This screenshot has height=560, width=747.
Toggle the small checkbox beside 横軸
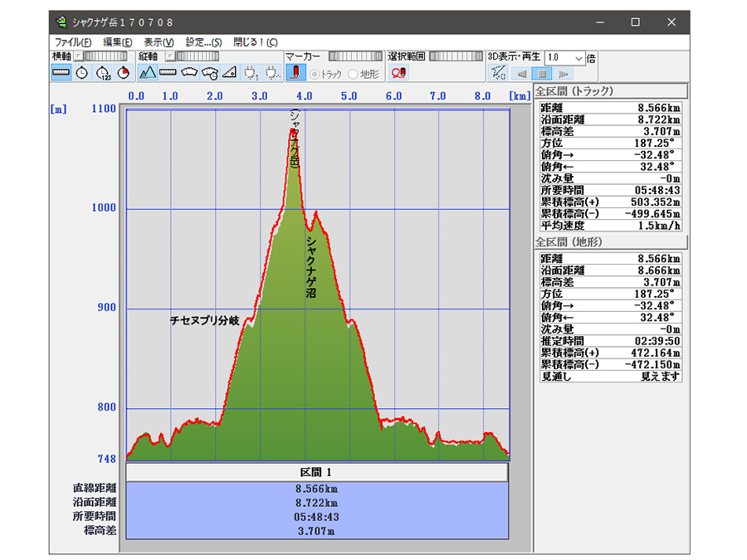78,56
